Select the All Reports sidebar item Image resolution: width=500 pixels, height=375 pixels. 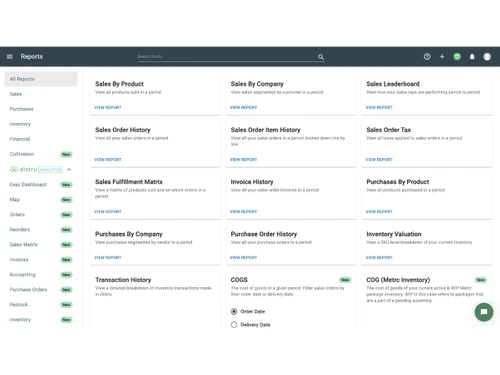pyautogui.click(x=41, y=79)
